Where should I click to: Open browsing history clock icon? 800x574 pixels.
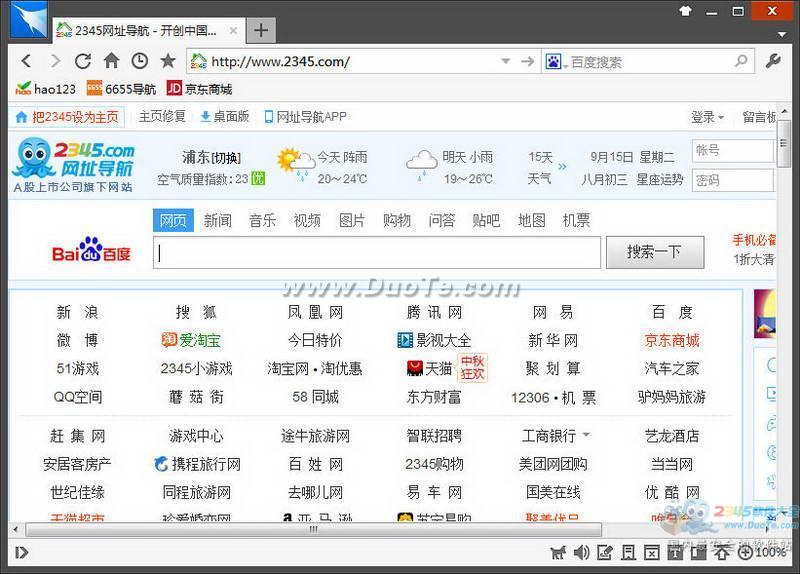coord(139,61)
